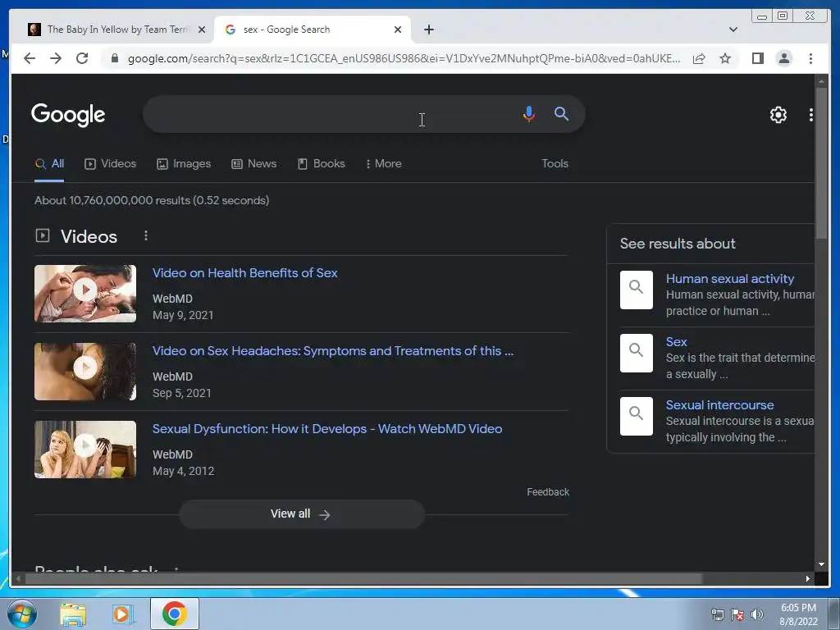Open the Chrome side panel

pyautogui.click(x=757, y=58)
